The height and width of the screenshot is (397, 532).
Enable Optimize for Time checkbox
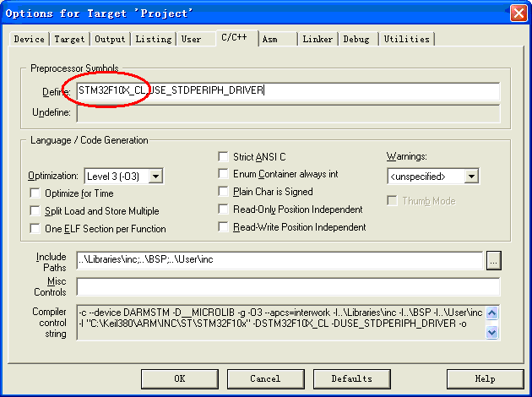[35, 193]
